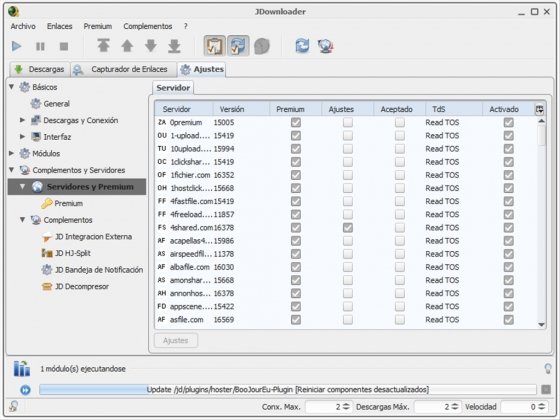This screenshot has width=560, height=420.
Task: Click the bottom-left status bar icon
Action: pyautogui.click(x=14, y=406)
